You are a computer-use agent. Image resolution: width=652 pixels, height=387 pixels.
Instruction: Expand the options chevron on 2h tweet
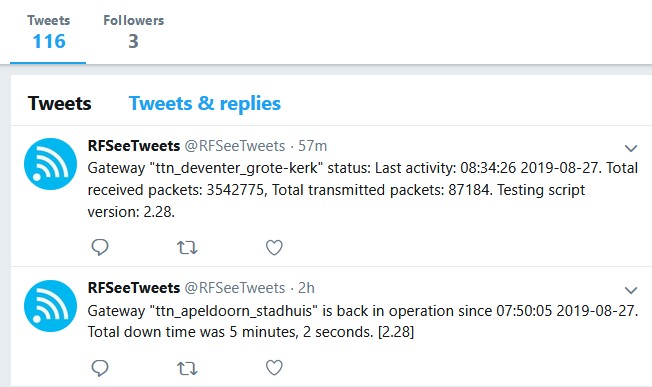(631, 290)
